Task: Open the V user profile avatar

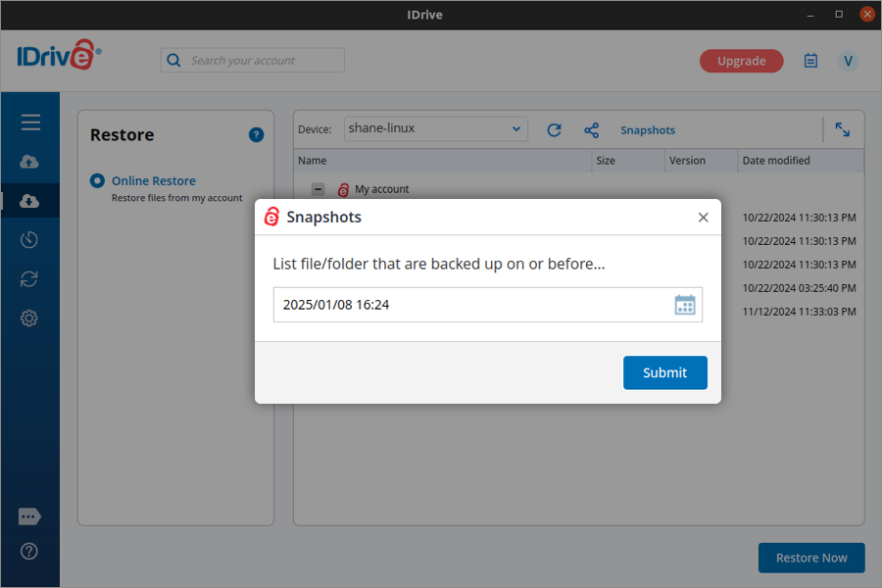Action: (848, 61)
